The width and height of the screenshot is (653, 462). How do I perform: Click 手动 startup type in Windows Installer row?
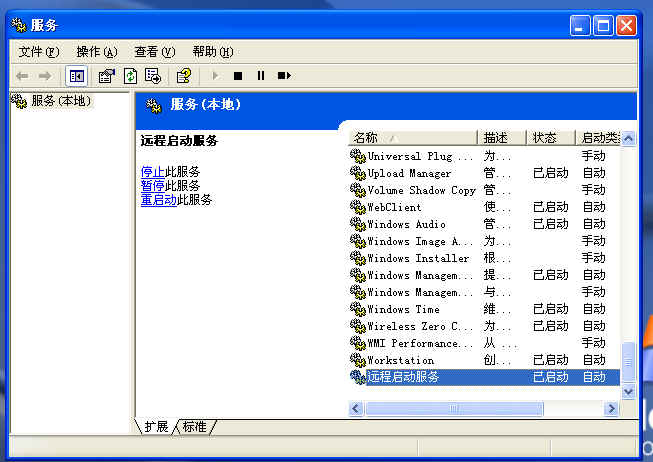(593, 258)
